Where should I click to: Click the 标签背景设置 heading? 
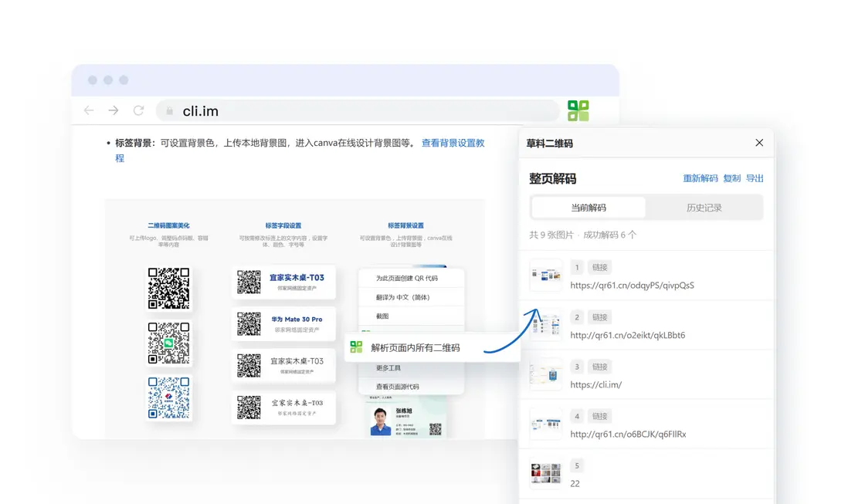405,226
